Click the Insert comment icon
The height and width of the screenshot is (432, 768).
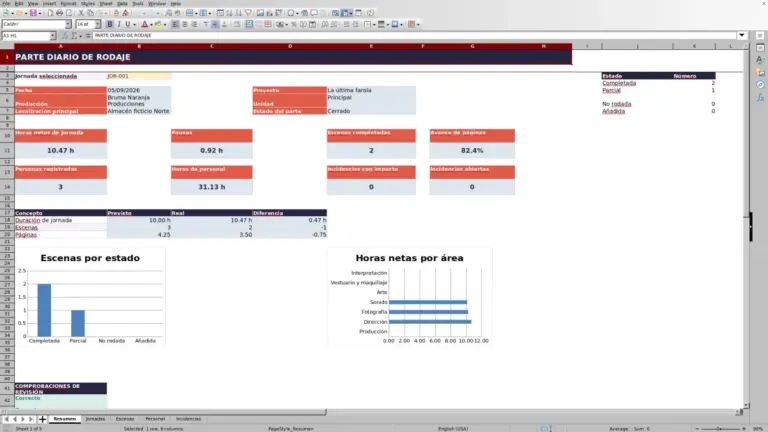[314, 13]
